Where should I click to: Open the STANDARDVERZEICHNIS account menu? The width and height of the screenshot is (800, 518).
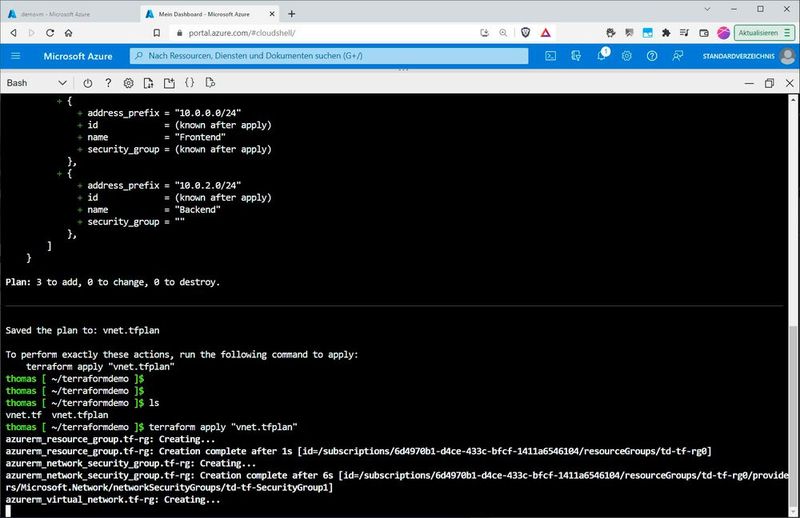click(738, 56)
